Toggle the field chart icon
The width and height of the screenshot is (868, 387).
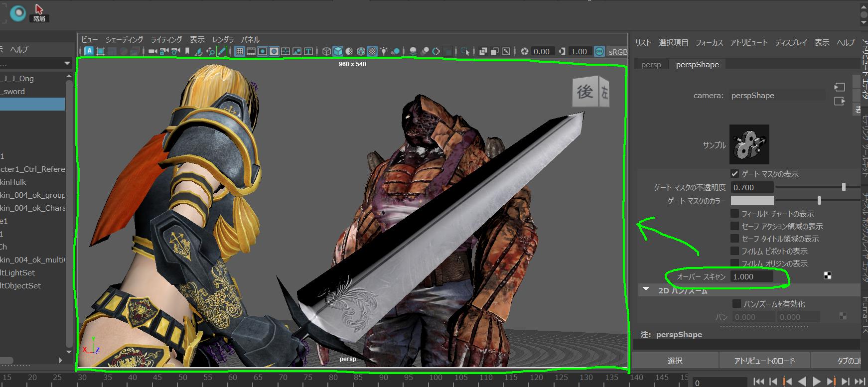click(286, 51)
